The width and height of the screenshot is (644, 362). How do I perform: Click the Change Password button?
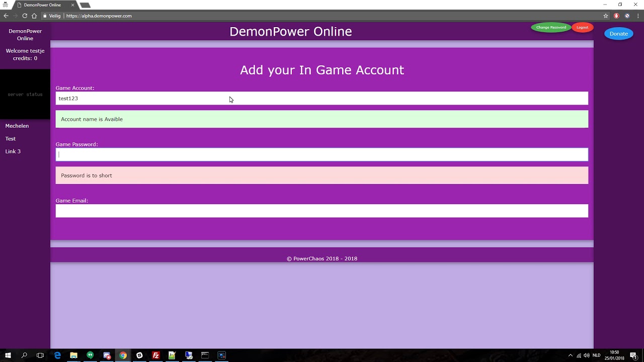pyautogui.click(x=551, y=28)
